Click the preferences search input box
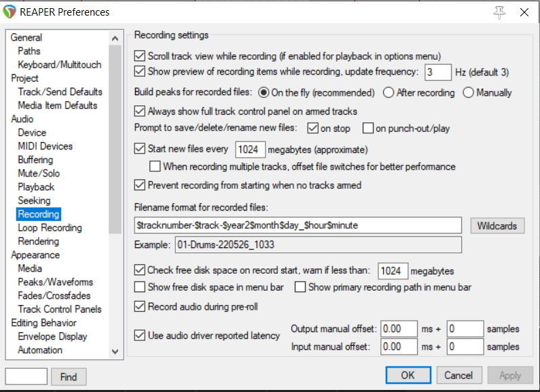Image resolution: width=540 pixels, height=392 pixels. [x=26, y=376]
